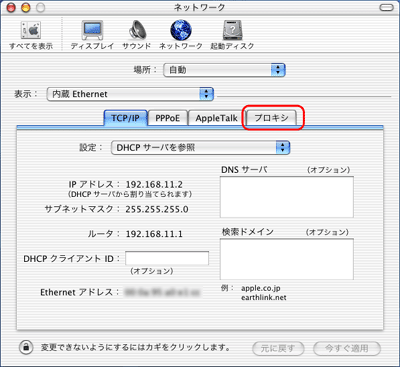400x367 pixels.
Task: Open the Configure (設定) dropdown DHCP サーバを参照
Action: (201, 148)
